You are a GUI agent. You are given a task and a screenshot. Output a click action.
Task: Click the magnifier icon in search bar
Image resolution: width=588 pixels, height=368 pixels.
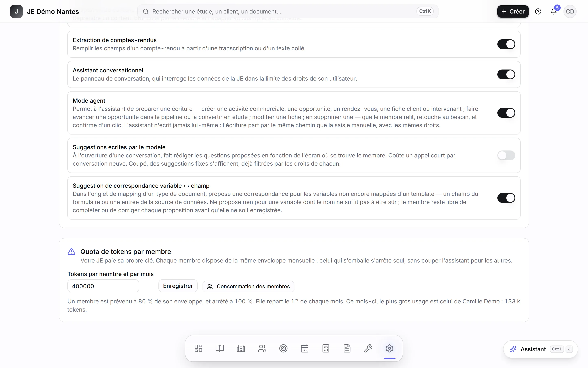coord(146,11)
